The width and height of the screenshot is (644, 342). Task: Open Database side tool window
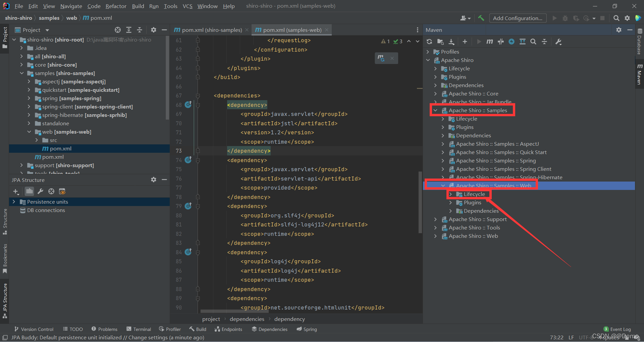[x=639, y=42]
